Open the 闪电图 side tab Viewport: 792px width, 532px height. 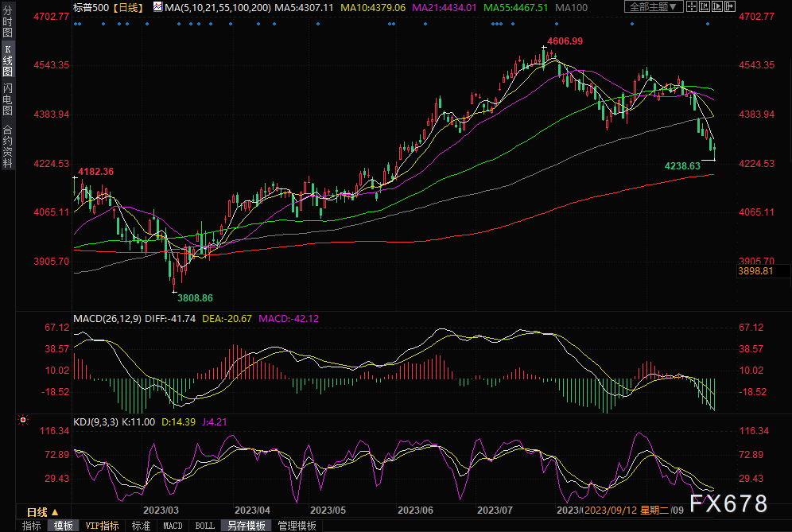8,99
